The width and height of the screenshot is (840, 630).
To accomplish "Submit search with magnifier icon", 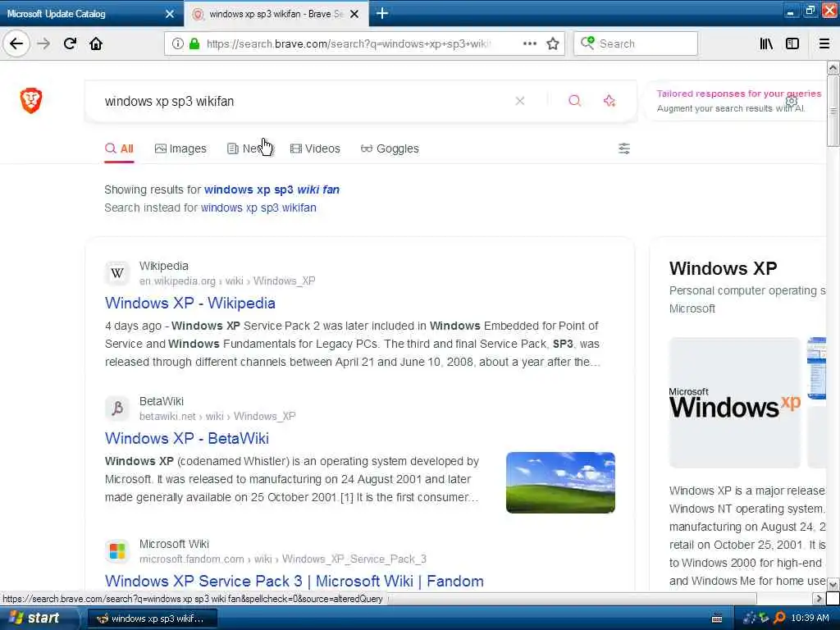I will 574,101.
